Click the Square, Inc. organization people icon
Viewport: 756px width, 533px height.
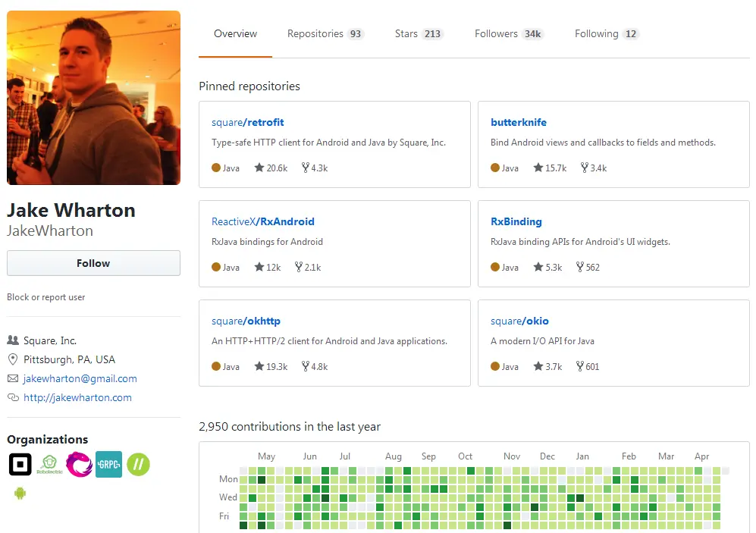pos(13,340)
